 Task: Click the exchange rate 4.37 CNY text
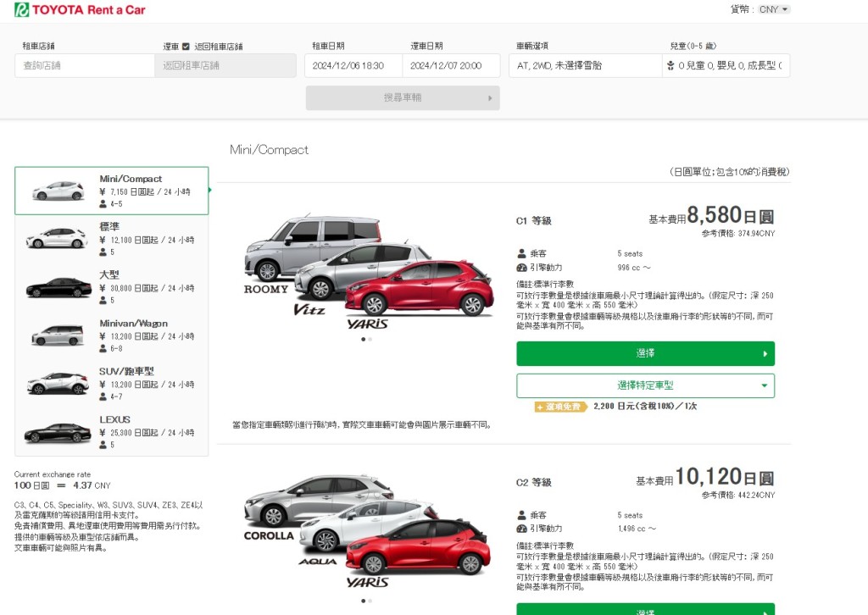pyautogui.click(x=92, y=485)
